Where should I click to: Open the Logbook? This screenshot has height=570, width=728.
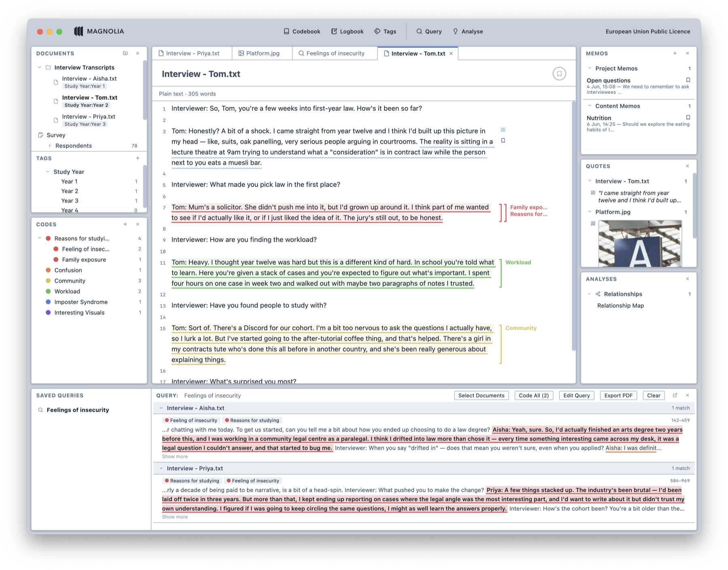point(347,31)
